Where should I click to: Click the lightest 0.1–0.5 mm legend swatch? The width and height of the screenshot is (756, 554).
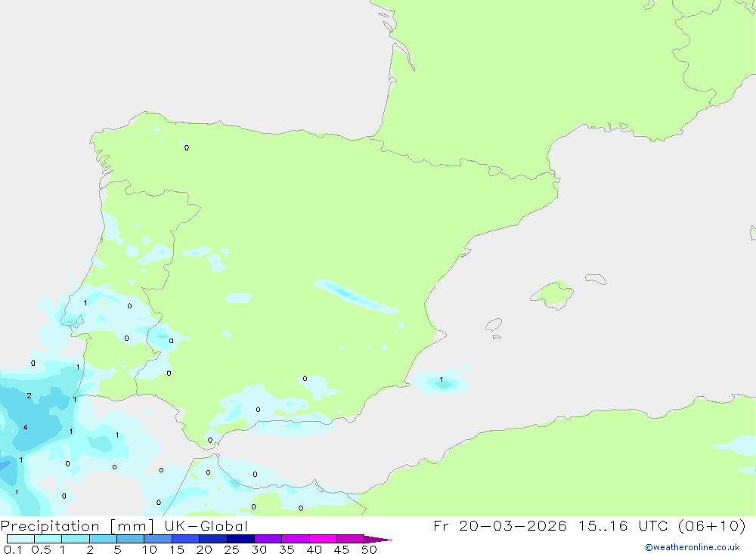20,539
